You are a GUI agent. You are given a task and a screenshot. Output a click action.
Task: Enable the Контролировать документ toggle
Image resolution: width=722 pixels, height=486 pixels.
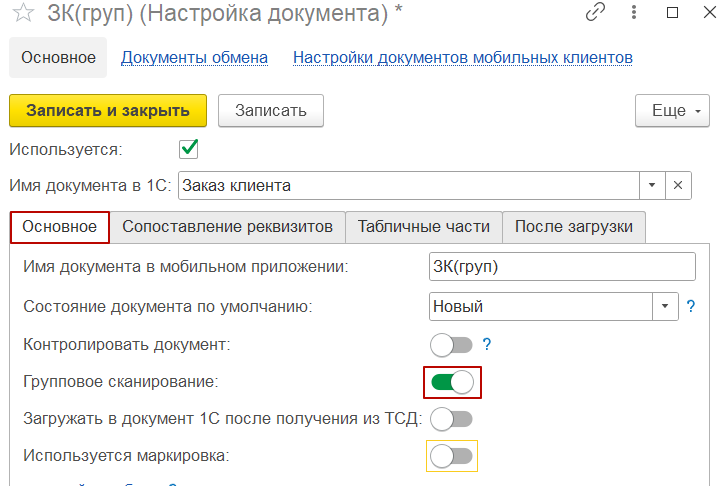(451, 344)
